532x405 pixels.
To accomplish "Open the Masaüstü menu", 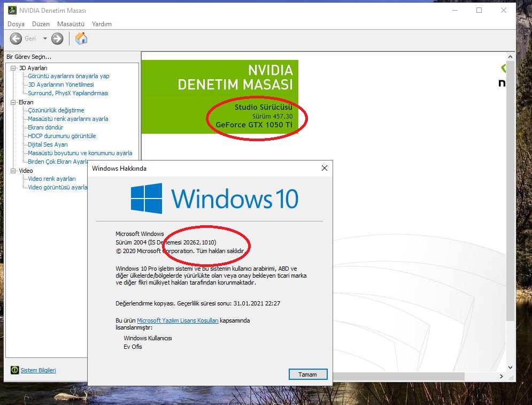I will (71, 24).
